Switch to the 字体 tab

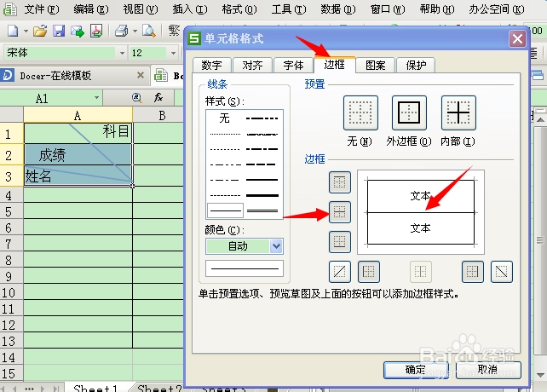point(294,65)
